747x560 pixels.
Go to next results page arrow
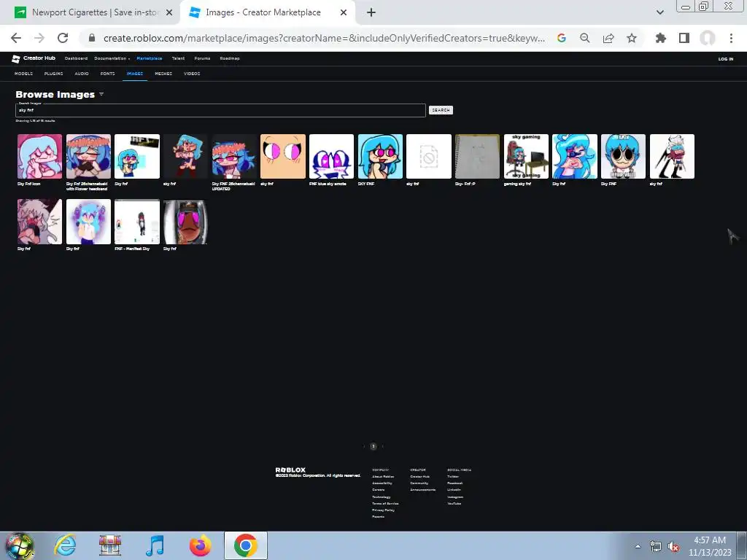tap(382, 446)
